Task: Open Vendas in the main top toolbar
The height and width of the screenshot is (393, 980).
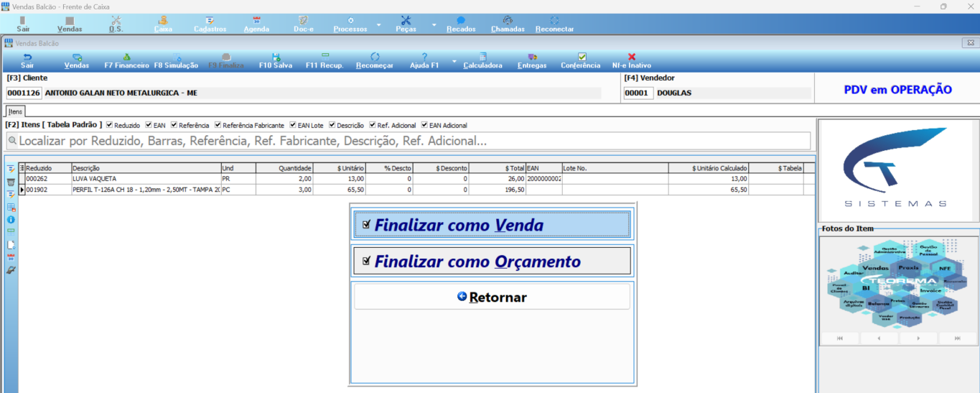Action: pyautogui.click(x=70, y=24)
